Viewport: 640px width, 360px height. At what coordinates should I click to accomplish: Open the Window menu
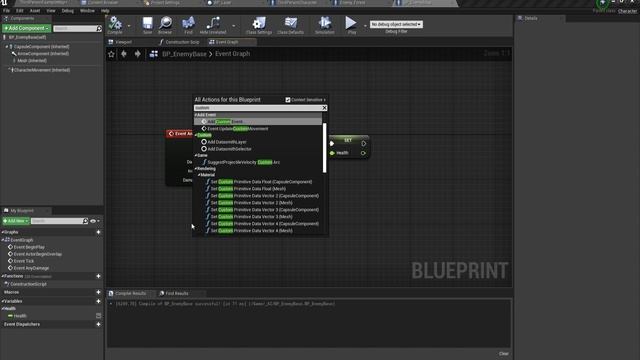tap(87, 11)
